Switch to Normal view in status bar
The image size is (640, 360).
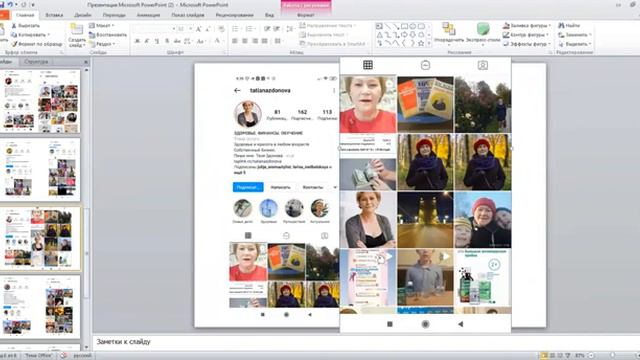pyautogui.click(x=544, y=356)
